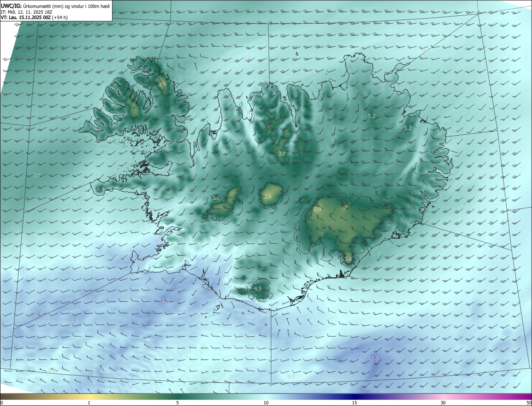This screenshot has width=532, height=406.
Task: Click the 9.7 value label near the bottom edge
Action: coord(291,377)
